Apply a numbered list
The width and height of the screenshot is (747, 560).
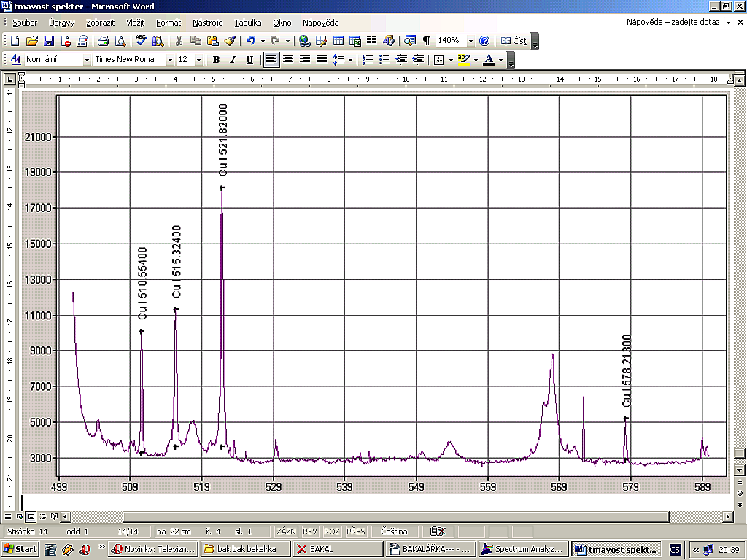tap(368, 60)
